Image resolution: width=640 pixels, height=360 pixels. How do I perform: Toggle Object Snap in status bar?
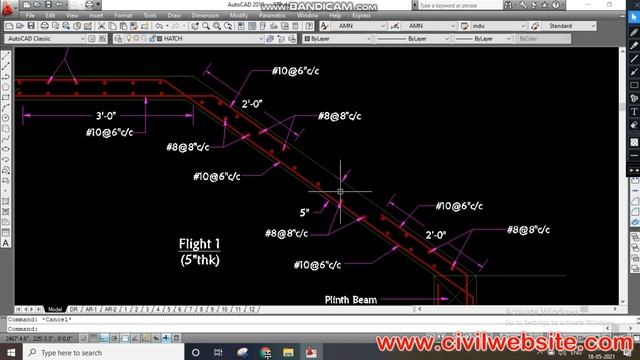[125, 338]
